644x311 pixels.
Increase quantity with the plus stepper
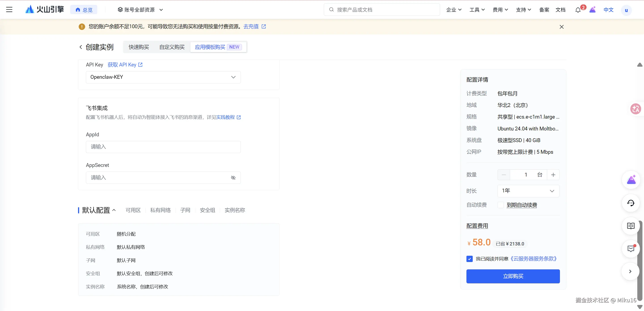553,175
